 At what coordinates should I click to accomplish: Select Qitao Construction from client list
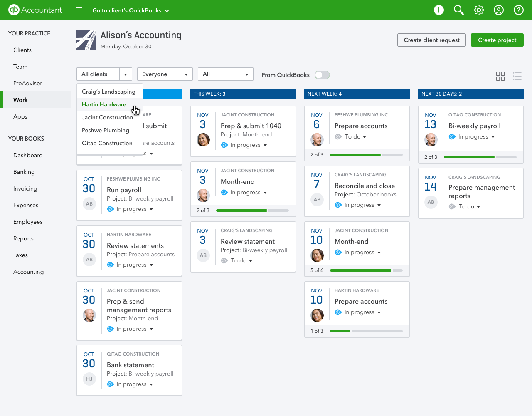(x=109, y=143)
